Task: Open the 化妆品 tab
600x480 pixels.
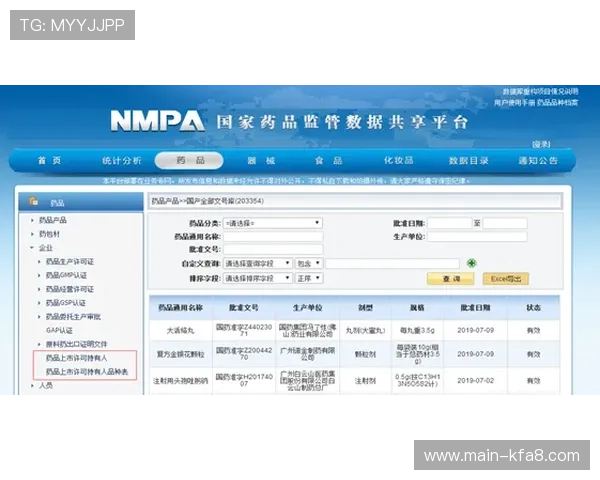Action: point(399,160)
